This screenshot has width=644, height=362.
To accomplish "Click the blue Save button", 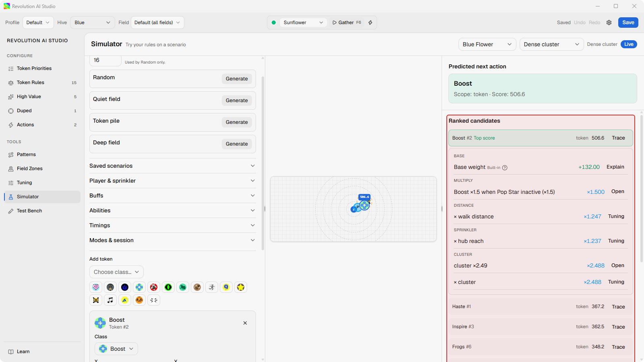I will [628, 23].
